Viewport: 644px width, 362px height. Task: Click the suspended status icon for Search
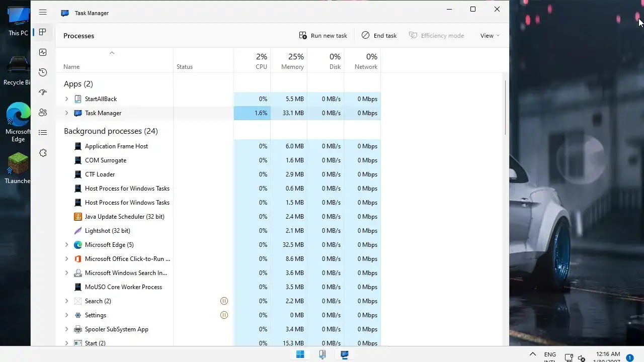pos(224,301)
